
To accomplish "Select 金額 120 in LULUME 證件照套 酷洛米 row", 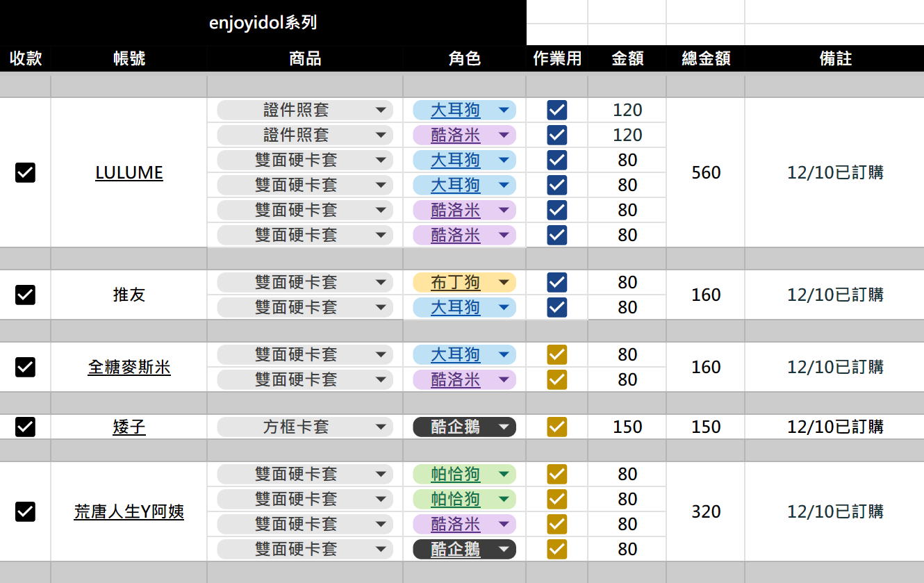I will point(627,135).
